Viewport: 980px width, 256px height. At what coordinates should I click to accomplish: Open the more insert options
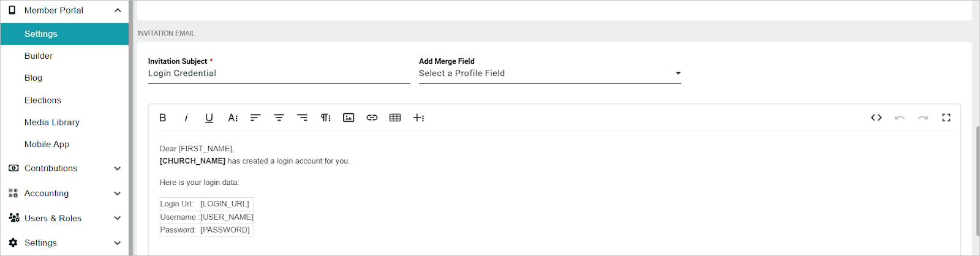[x=419, y=118]
